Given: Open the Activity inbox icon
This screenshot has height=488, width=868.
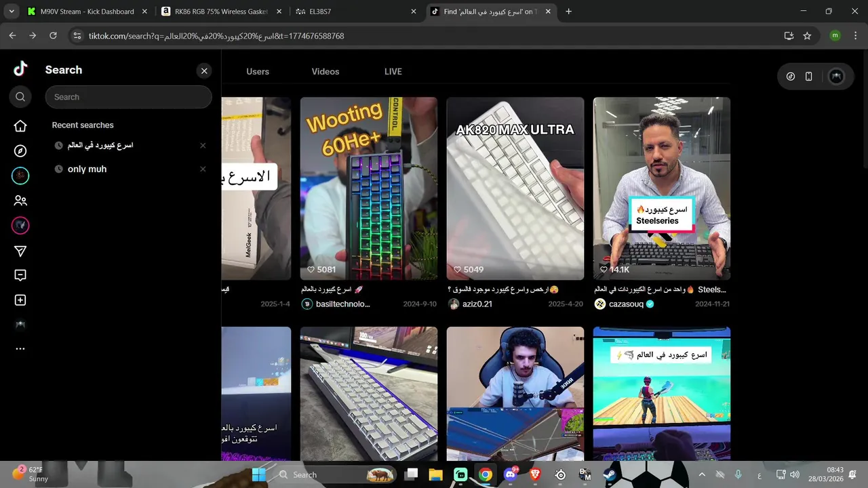Looking at the screenshot, I should (20, 275).
